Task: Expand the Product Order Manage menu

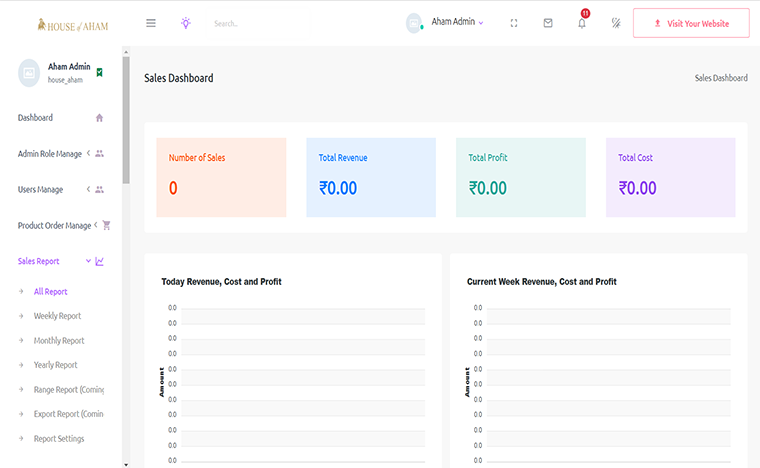Action: (64, 225)
